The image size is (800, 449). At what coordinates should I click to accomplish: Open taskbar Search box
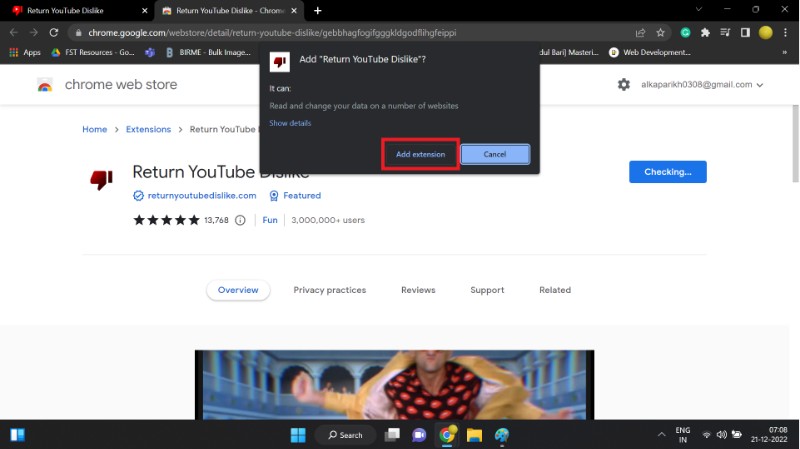345,435
